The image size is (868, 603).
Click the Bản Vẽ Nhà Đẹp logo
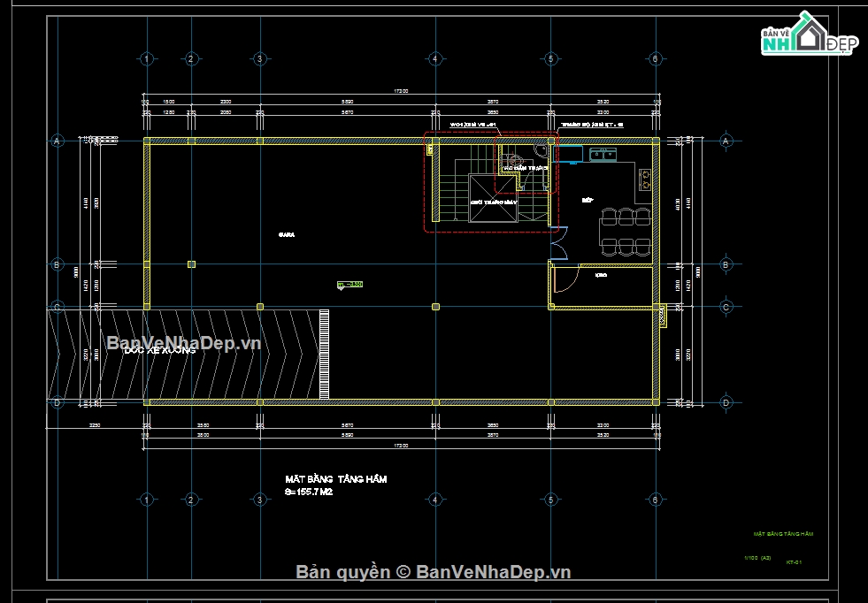point(807,35)
